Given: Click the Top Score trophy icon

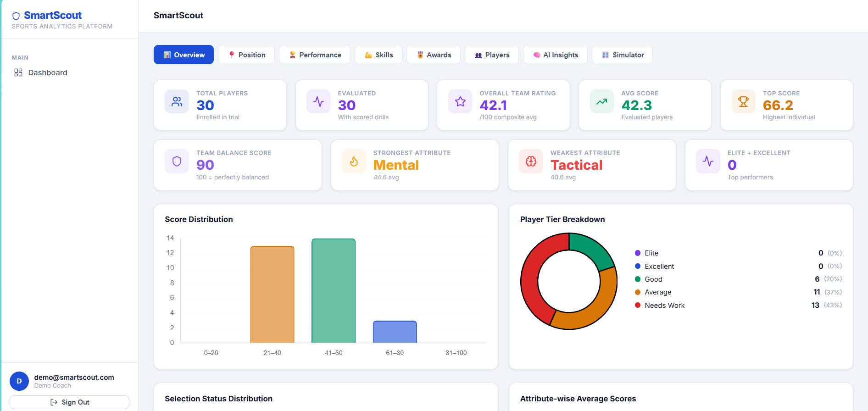Looking at the screenshot, I should (743, 101).
